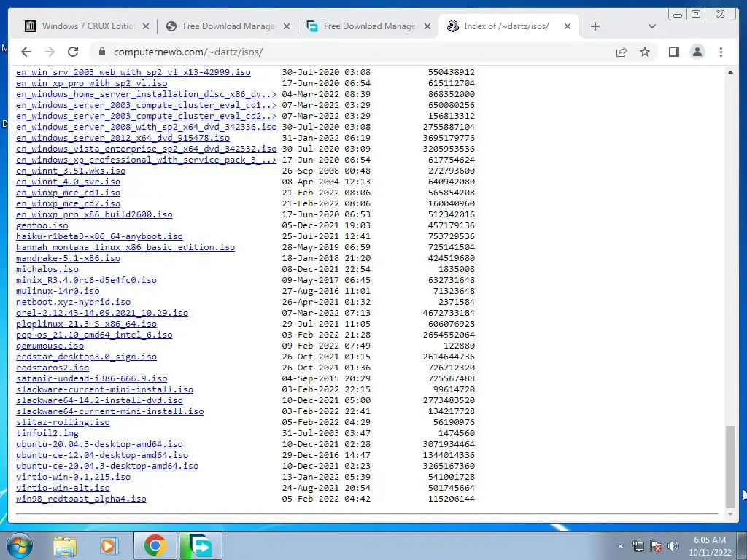The image size is (747, 560).
Task: Click the vertical scrollbar thumb
Action: pos(730,467)
